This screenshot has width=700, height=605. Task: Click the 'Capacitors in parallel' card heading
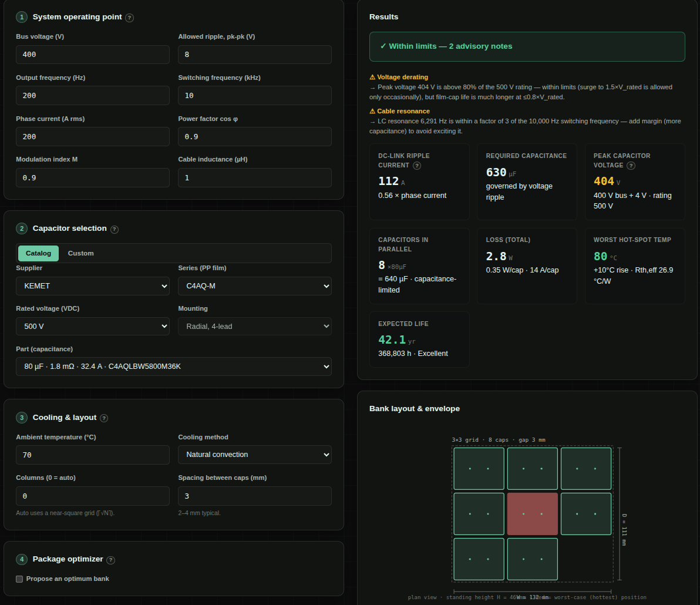pos(403,245)
